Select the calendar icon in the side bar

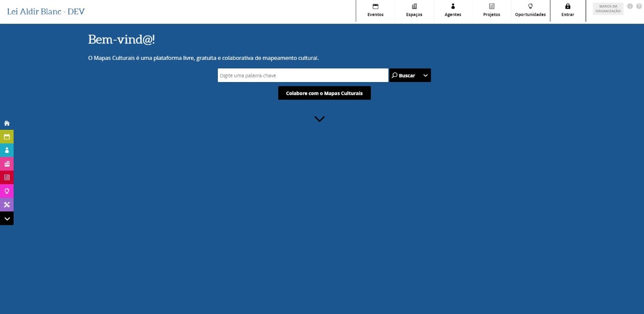click(7, 137)
